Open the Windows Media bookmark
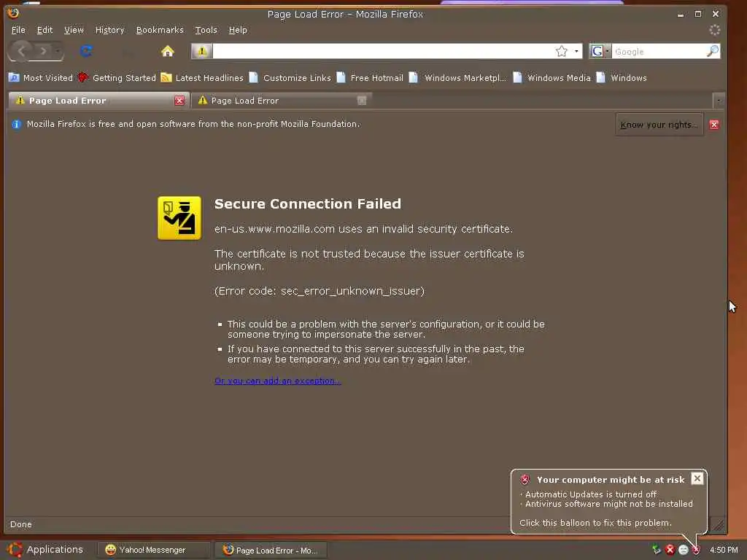 (x=551, y=77)
